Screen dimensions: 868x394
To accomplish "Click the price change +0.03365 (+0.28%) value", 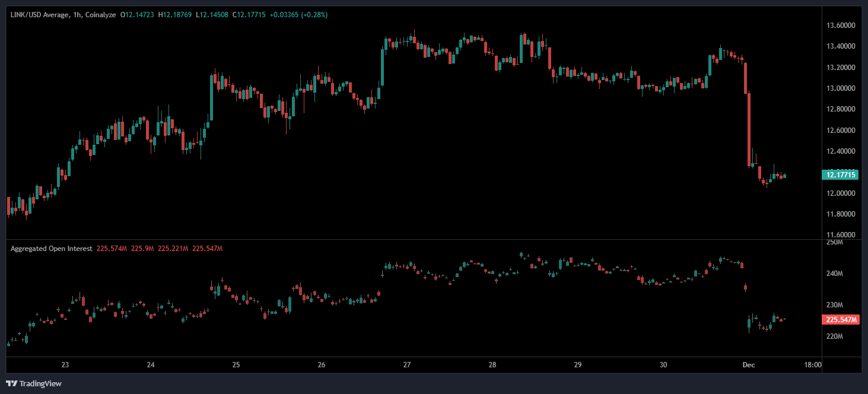I will click(297, 14).
